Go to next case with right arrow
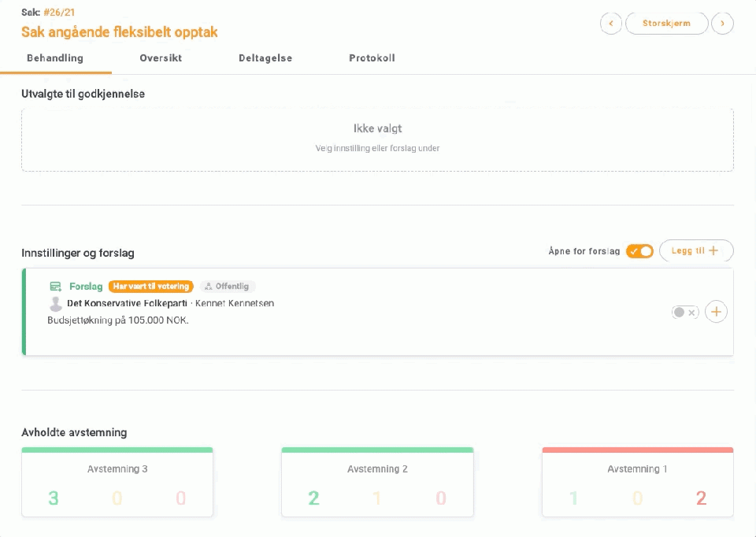This screenshot has height=537, width=756. coord(722,24)
